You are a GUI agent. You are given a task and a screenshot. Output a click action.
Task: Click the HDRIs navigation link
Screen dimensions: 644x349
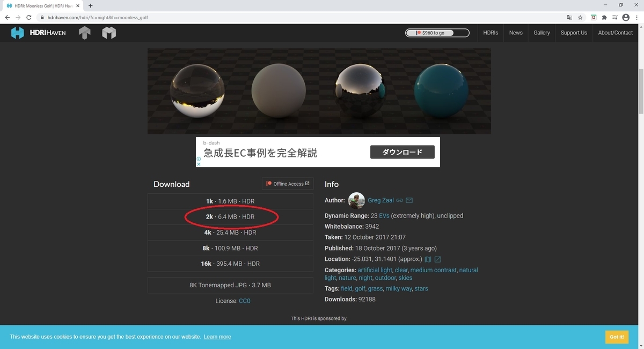click(491, 33)
